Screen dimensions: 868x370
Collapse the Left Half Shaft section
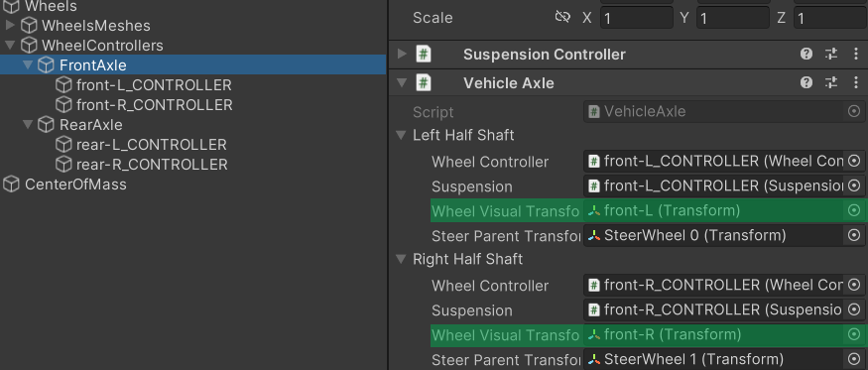(x=402, y=135)
